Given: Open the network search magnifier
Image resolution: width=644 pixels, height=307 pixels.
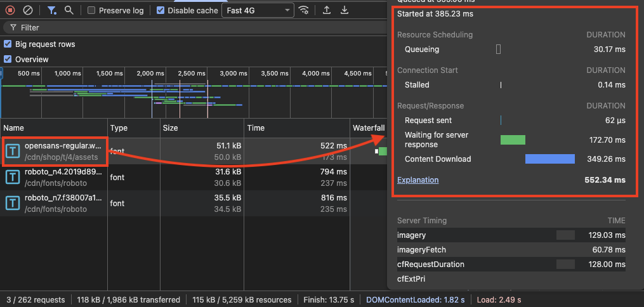Looking at the screenshot, I should coord(69,10).
